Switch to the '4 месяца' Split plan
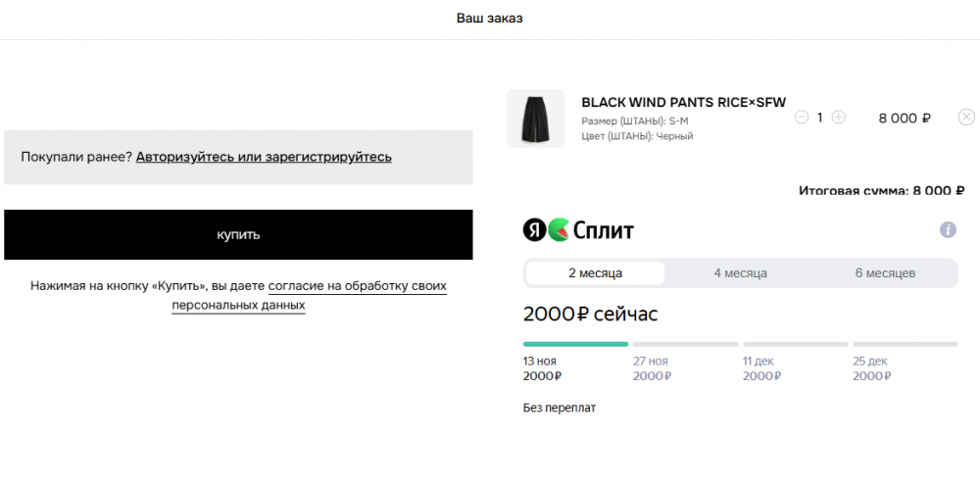Image resolution: width=980 pixels, height=487 pixels. pos(740,273)
